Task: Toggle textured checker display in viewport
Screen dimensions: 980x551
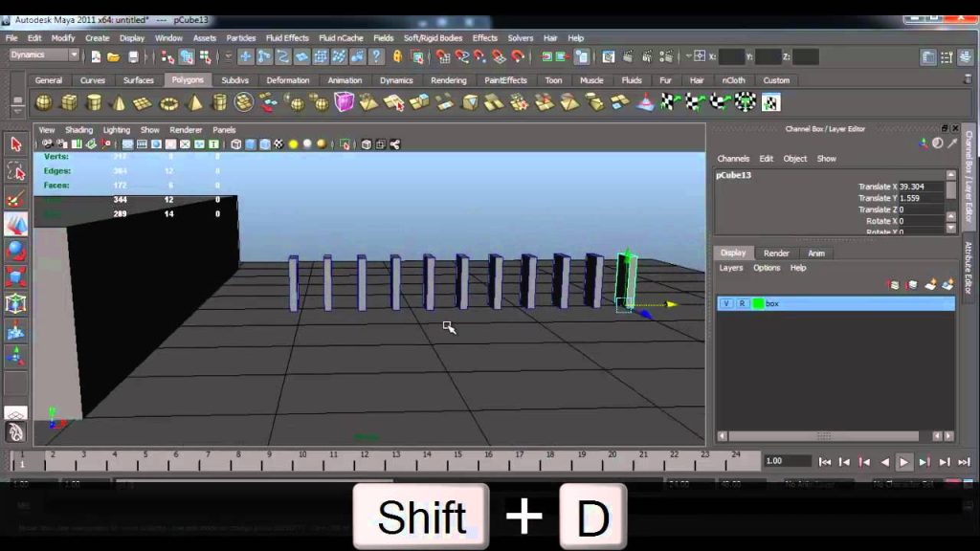Action: (x=278, y=144)
